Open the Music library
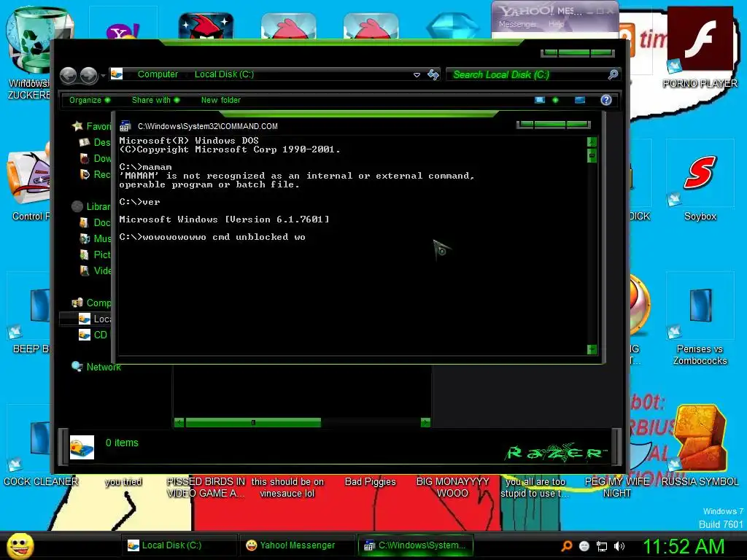 pos(95,238)
